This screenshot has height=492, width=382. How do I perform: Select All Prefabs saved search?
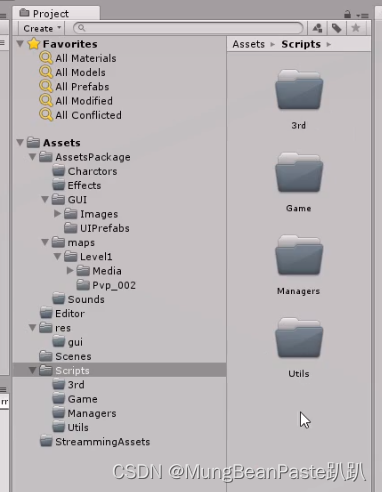coord(82,87)
